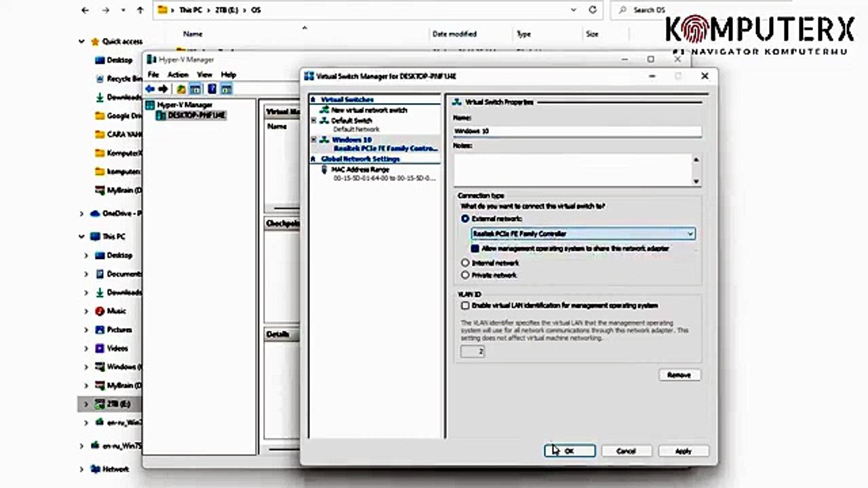
Task: Open the File menu in Hyper-V Manager
Action: pyautogui.click(x=153, y=75)
